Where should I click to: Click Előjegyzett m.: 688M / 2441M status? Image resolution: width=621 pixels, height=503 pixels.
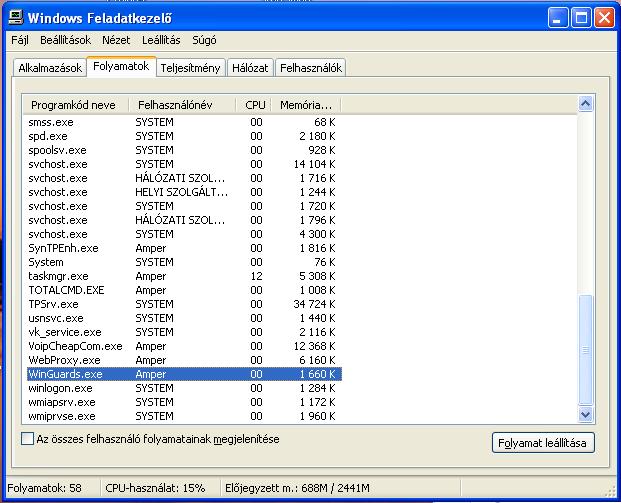point(297,488)
